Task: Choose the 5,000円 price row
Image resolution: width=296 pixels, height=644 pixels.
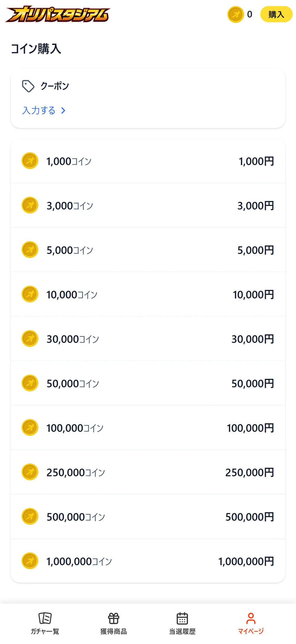Action: 148,250
